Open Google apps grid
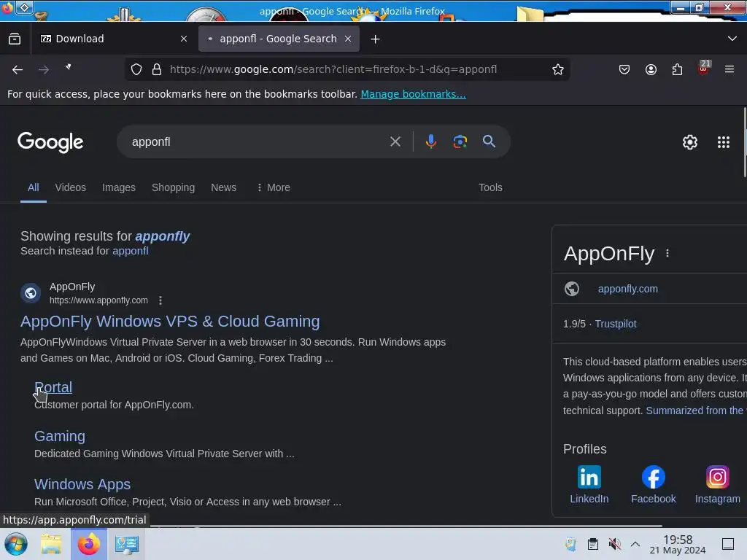The width and height of the screenshot is (747, 560). click(x=723, y=142)
